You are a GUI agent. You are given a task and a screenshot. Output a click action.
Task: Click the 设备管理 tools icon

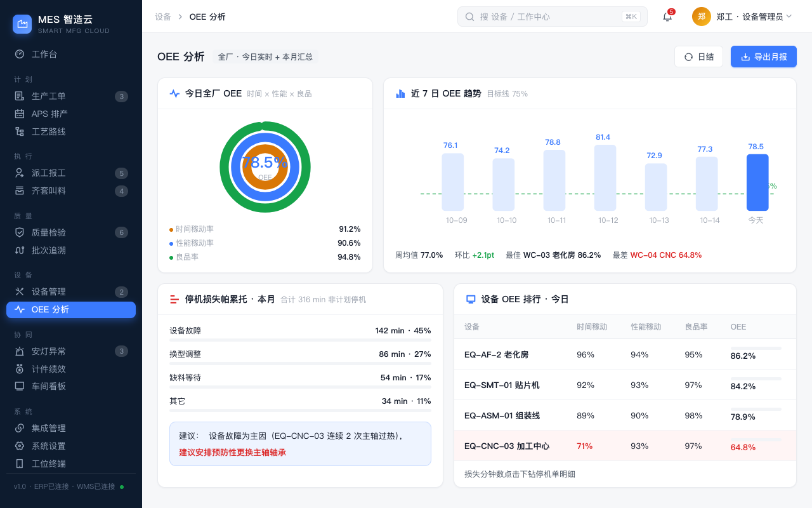click(20, 291)
